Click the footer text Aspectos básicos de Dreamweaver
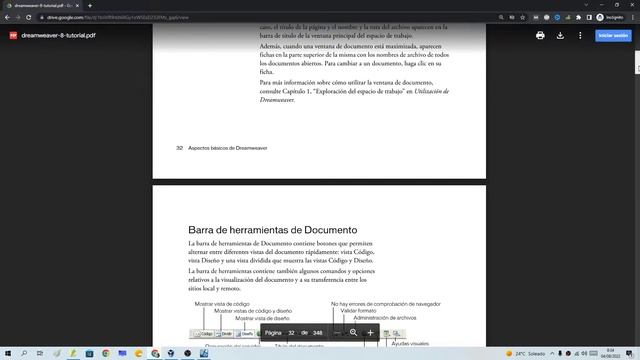 [227, 148]
